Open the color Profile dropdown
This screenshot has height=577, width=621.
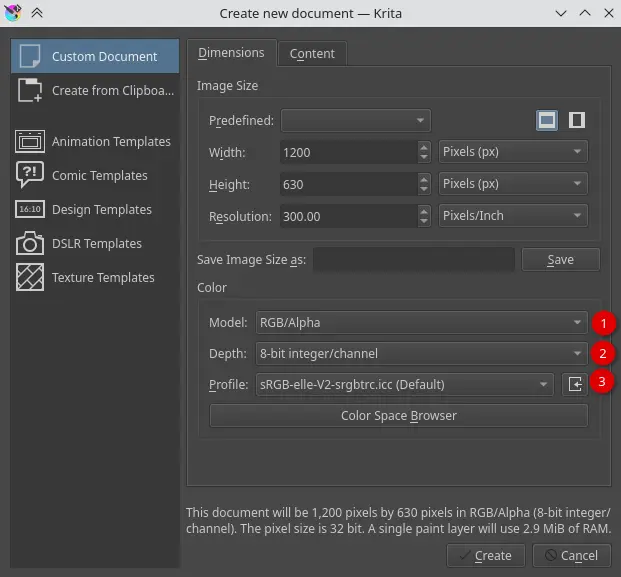(x=405, y=384)
